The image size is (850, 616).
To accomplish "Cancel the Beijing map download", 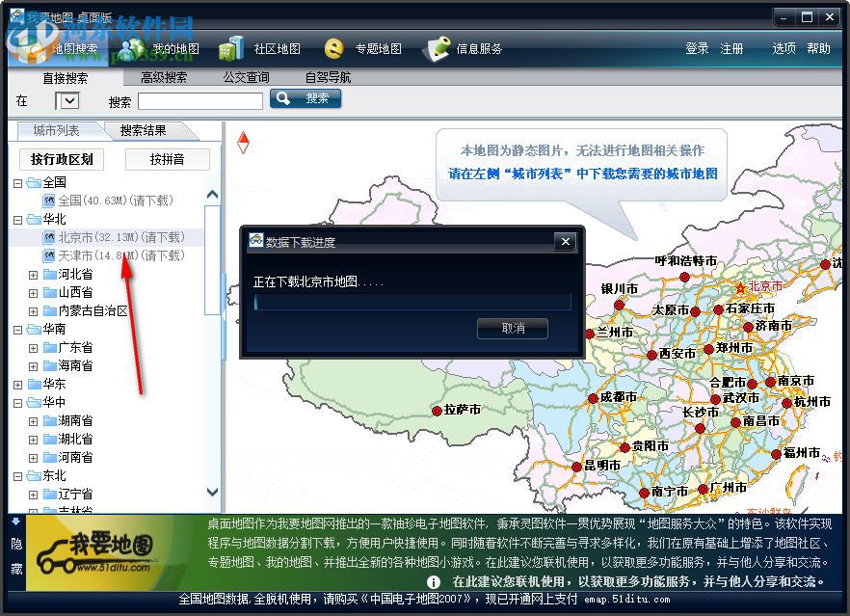I will click(512, 328).
